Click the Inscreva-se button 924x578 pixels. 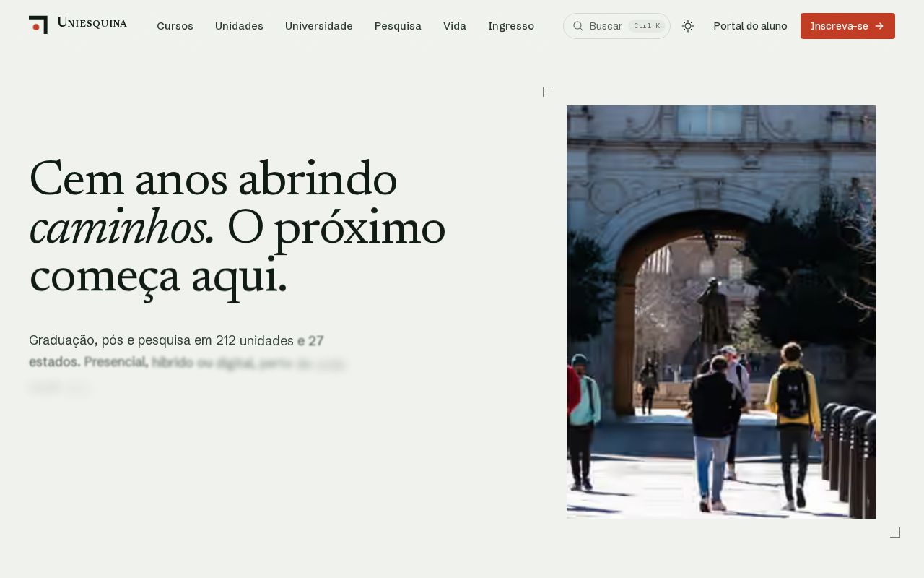coord(847,26)
